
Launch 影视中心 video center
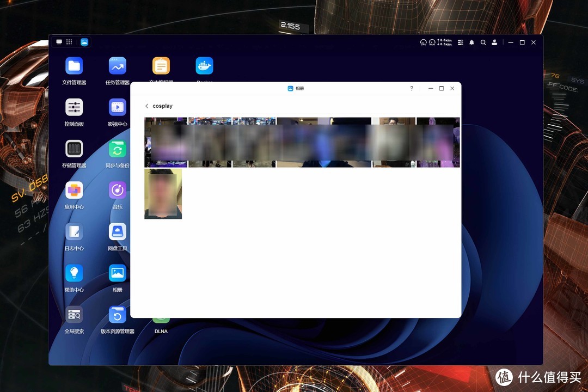(x=117, y=107)
